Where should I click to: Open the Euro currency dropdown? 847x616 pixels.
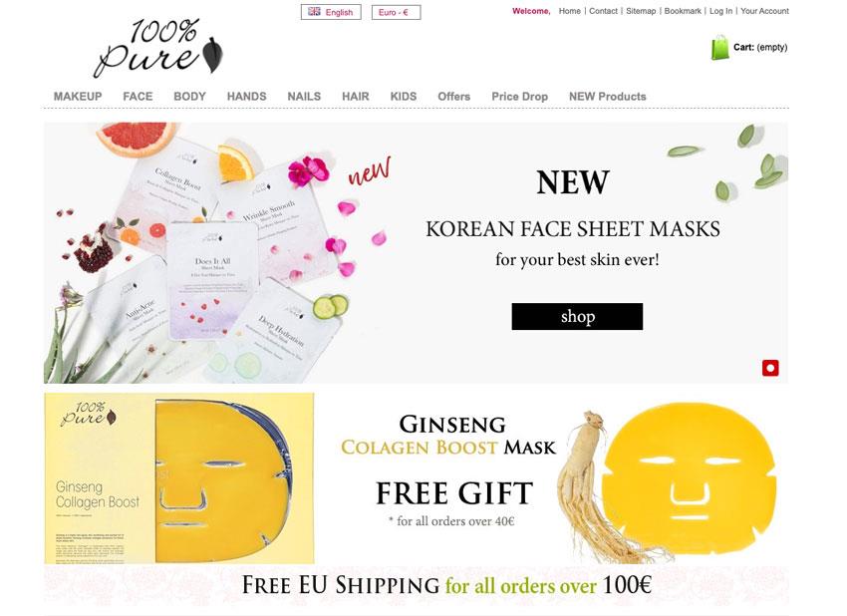[x=396, y=12]
